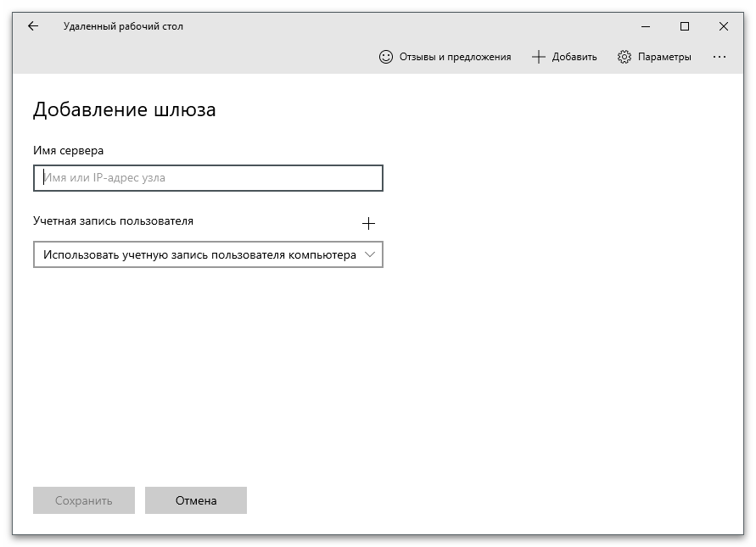Image resolution: width=756 pixels, height=547 pixels.
Task: Go back using the arrow icon
Action: pos(33,26)
